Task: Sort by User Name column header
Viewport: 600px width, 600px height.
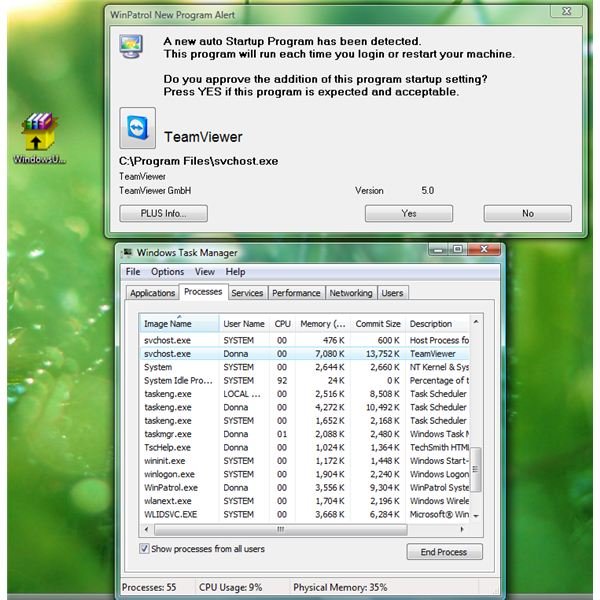Action: (244, 324)
